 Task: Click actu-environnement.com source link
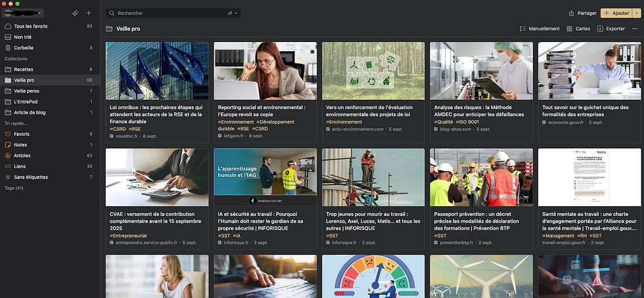coord(357,129)
